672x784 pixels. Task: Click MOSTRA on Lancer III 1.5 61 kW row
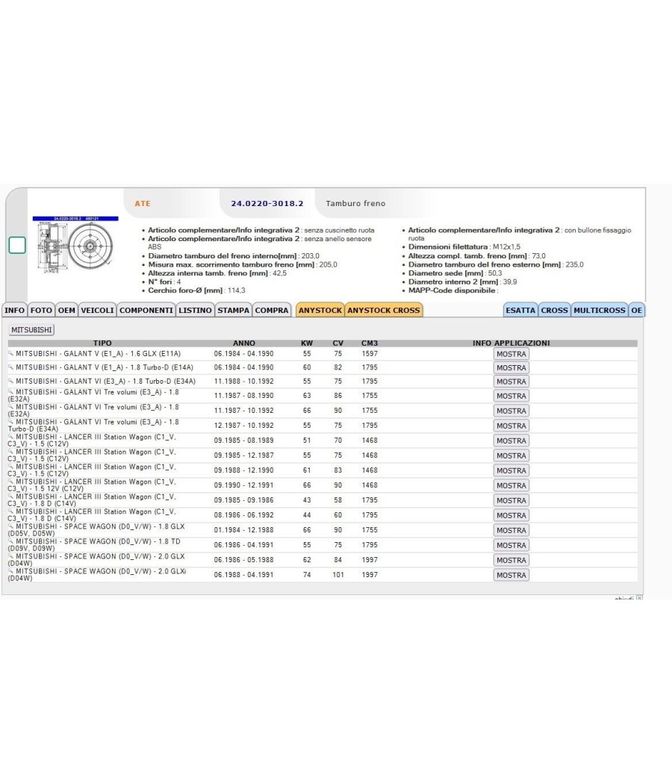[511, 471]
